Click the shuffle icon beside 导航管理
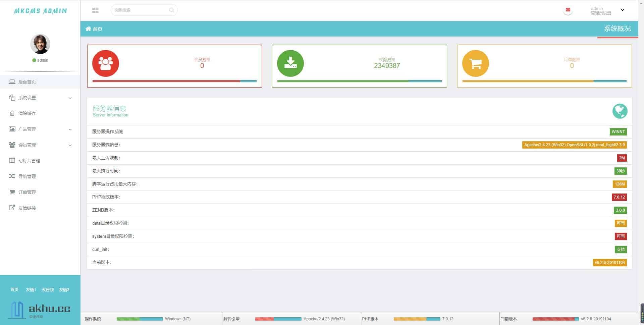The height and width of the screenshot is (325, 644). 12,176
